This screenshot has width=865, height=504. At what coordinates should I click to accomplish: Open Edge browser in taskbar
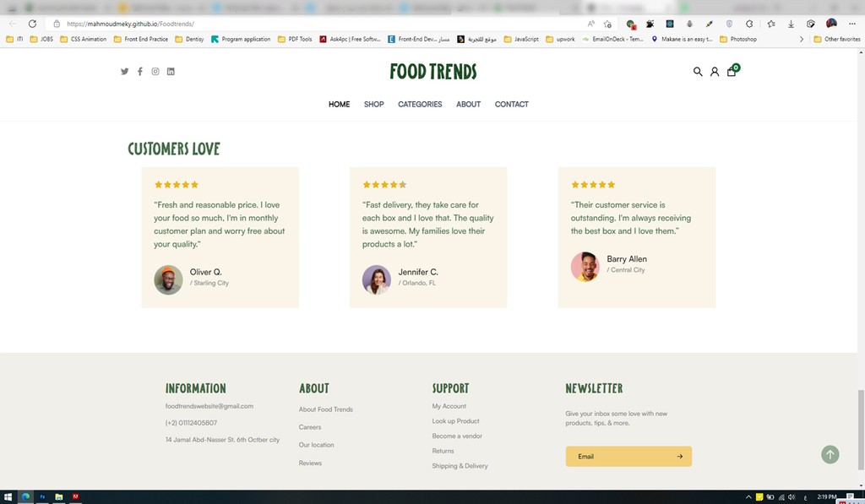click(25, 497)
